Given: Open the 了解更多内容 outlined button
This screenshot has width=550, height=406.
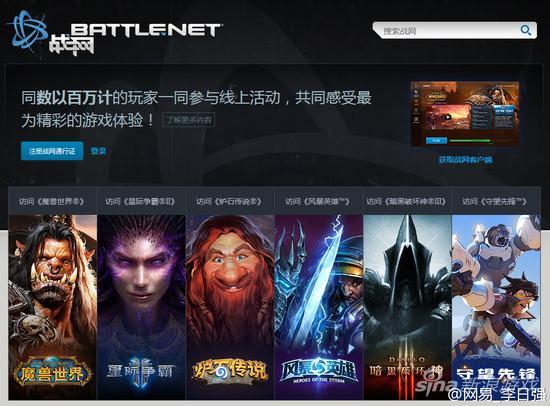Looking at the screenshot, I should [188, 120].
